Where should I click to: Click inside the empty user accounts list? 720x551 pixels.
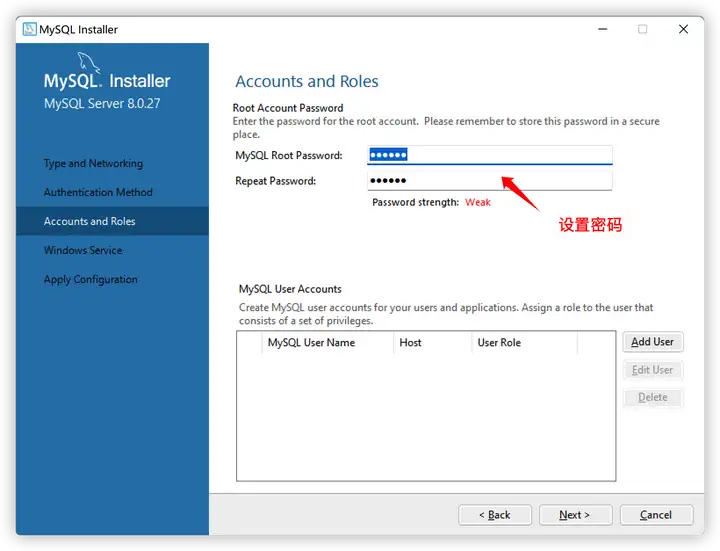[426, 416]
